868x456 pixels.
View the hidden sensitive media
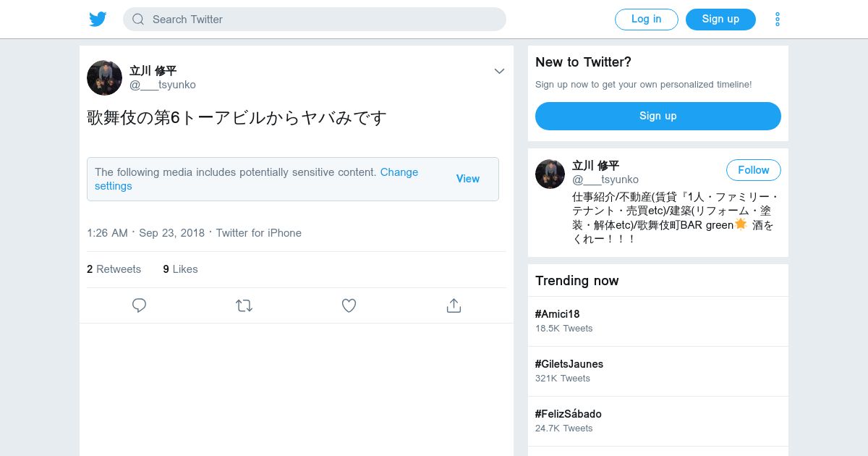click(x=467, y=179)
